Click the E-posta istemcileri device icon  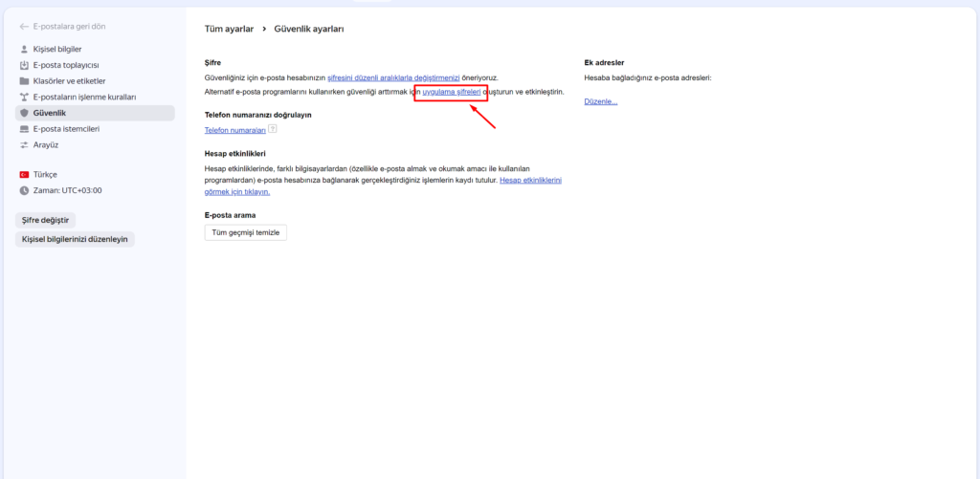point(25,129)
